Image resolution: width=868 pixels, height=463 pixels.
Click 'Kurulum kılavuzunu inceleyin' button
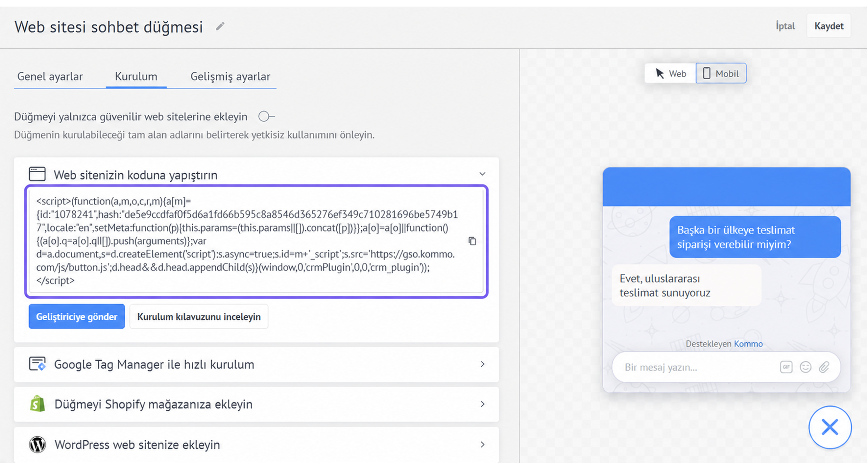[199, 316]
